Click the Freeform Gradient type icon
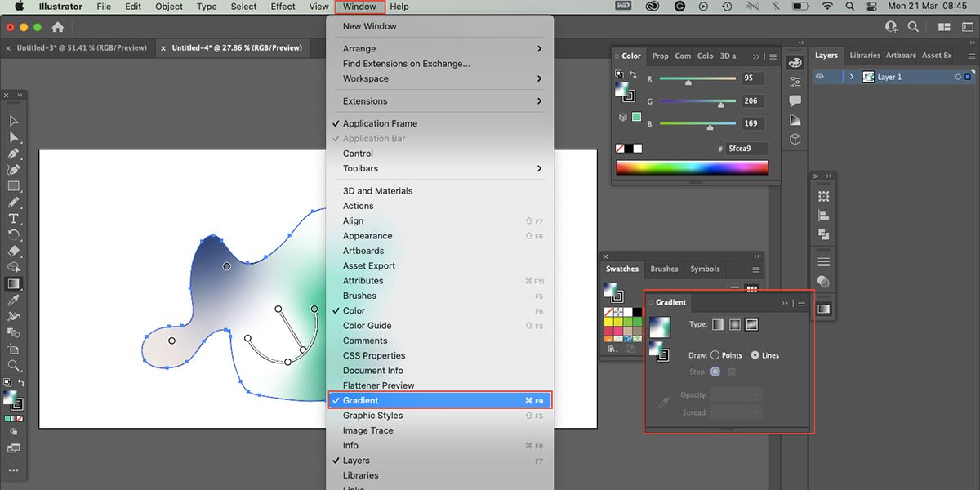 (x=752, y=324)
